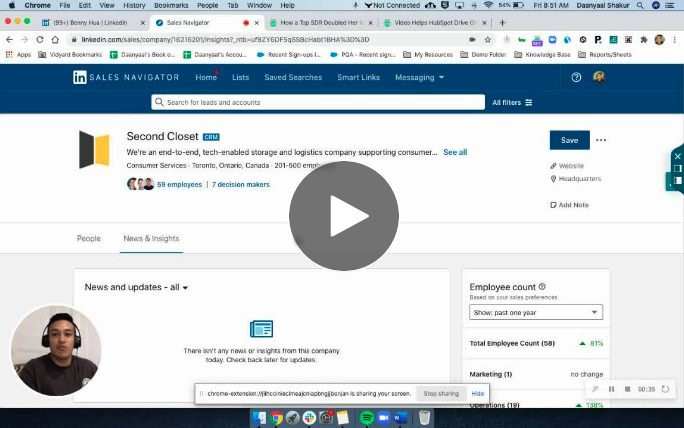Open Smart Links
Viewport: 684px width, 428px height.
click(359, 77)
